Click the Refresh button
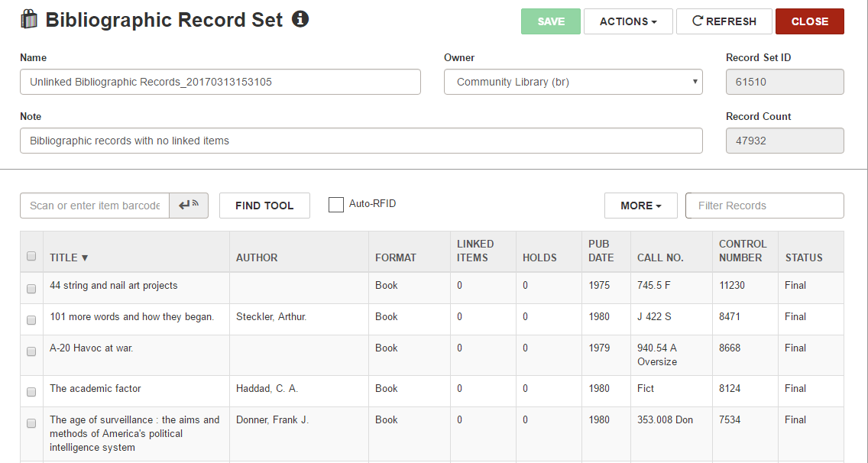The image size is (868, 463). (724, 21)
